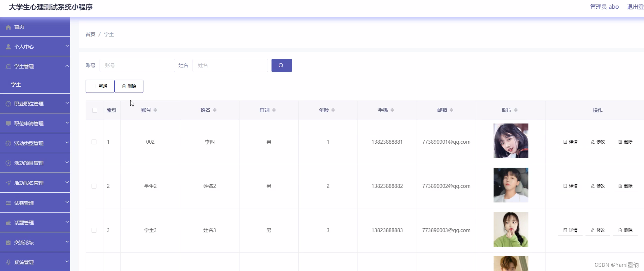The image size is (644, 271).
Task: Click the person icon beside 个人中心
Action: point(8,47)
